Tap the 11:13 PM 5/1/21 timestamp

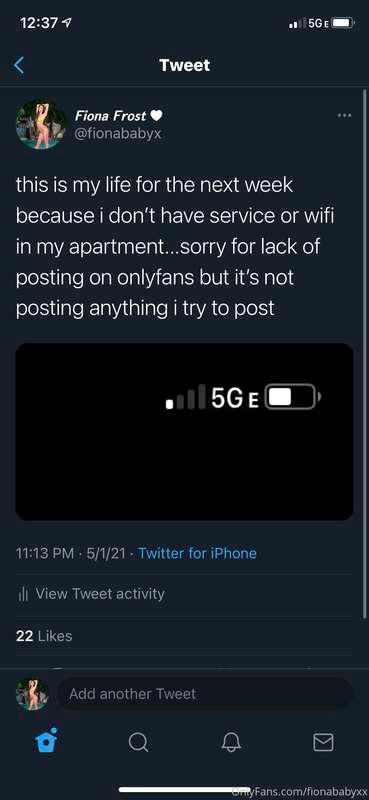[x=70, y=553]
